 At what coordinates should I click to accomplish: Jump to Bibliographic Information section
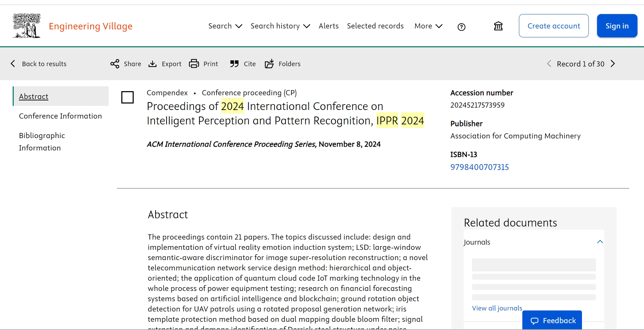click(42, 142)
